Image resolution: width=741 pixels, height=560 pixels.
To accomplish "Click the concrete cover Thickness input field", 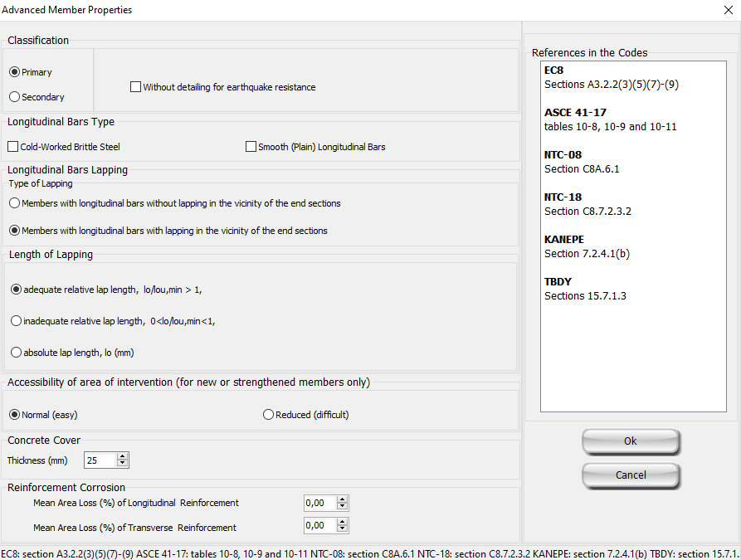I will point(100,460).
